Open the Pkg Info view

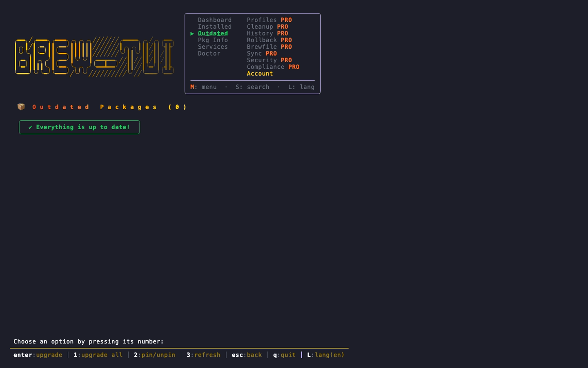tap(213, 40)
